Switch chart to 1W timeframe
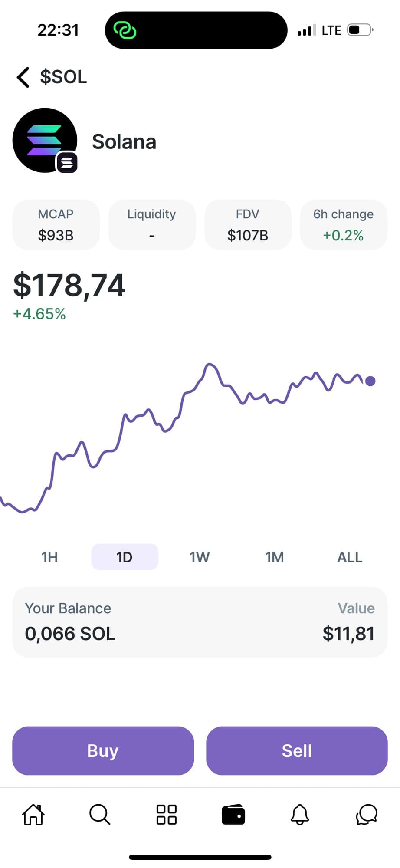This screenshot has height=868, width=400. [200, 557]
